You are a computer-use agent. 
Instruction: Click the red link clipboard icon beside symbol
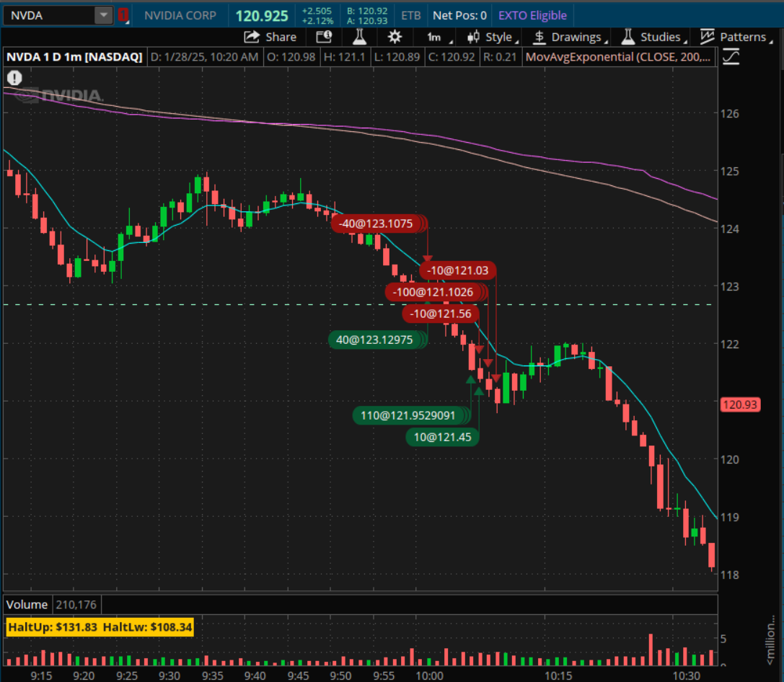(123, 15)
